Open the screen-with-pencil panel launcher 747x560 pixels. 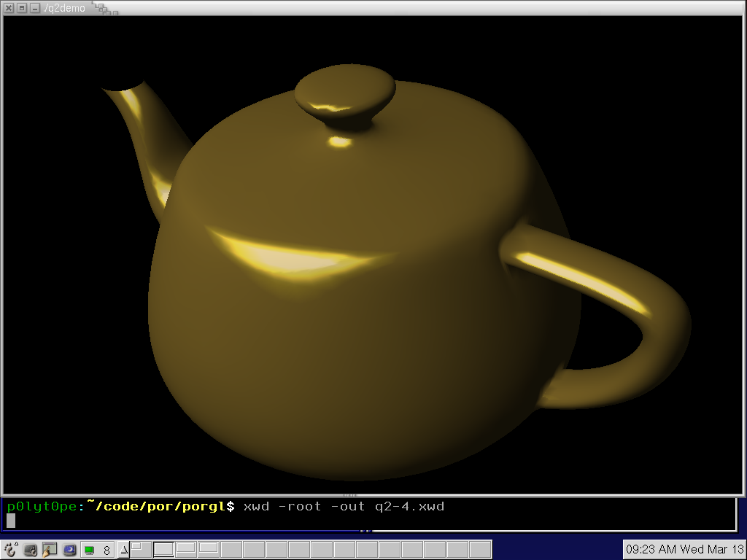(50, 550)
